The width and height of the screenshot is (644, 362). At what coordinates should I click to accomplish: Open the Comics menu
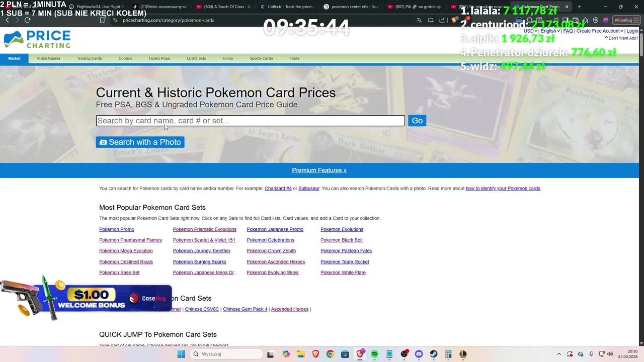125,58
